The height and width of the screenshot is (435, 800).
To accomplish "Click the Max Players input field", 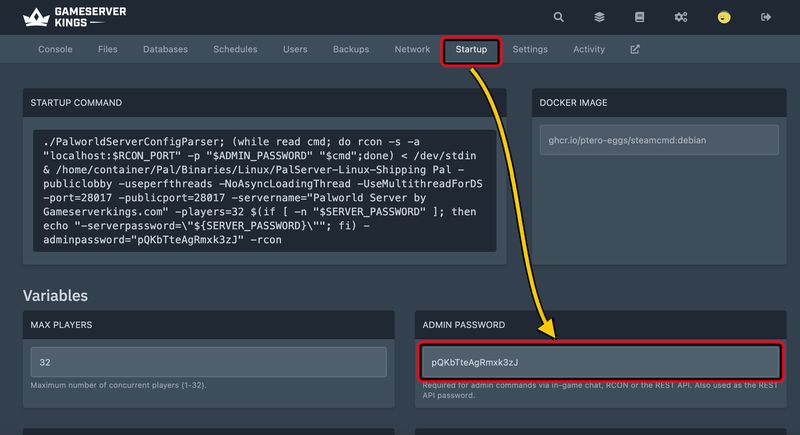I will click(x=208, y=362).
